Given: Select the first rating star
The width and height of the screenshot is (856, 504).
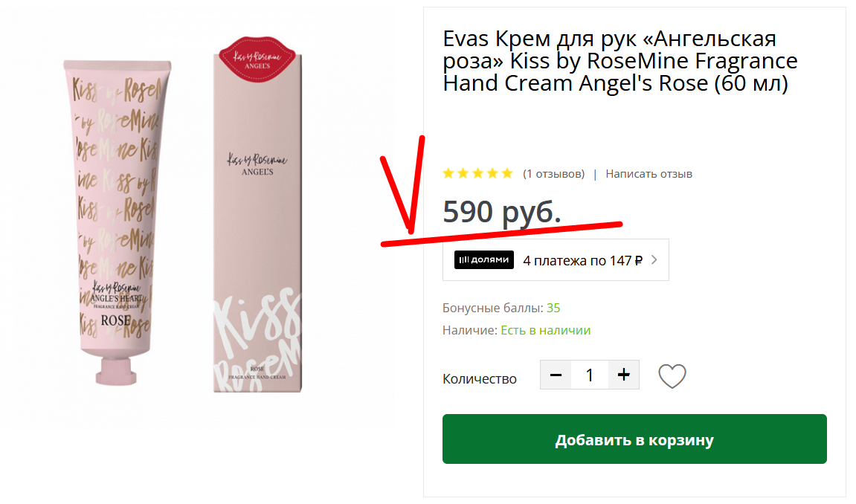Looking at the screenshot, I should click(448, 173).
